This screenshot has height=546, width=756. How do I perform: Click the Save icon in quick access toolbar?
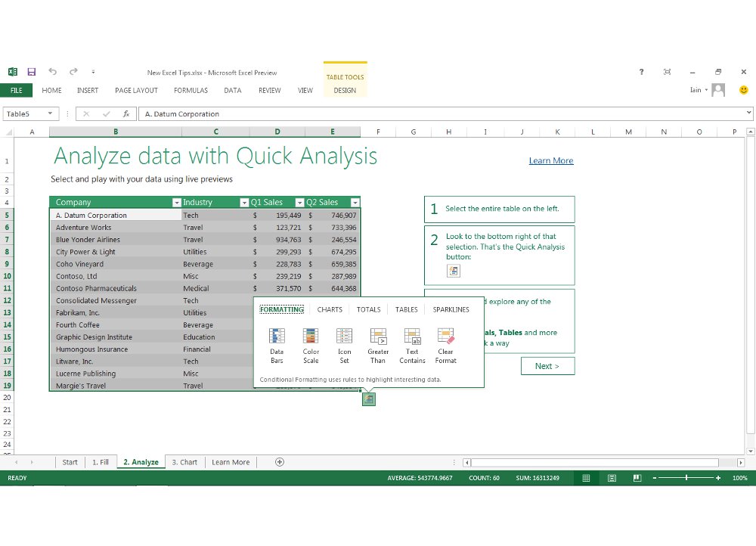tap(31, 72)
